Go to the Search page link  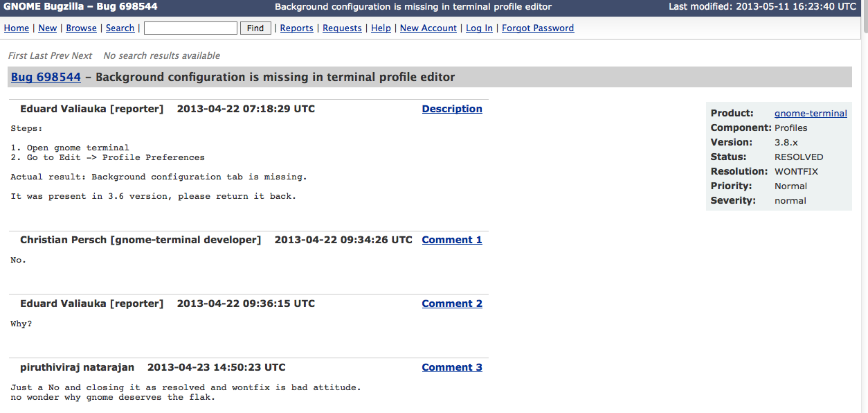tap(120, 28)
